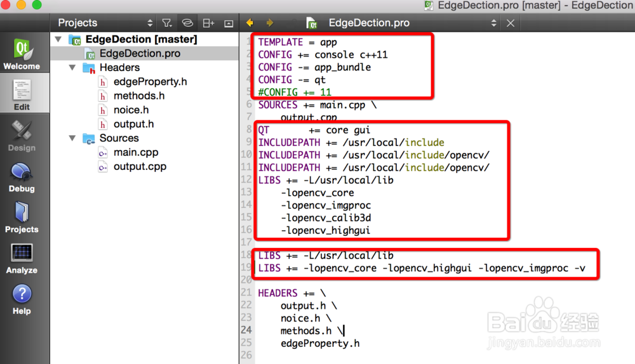The width and height of the screenshot is (635, 364).
Task: Click the 'CONFIG -= qt' line
Action: point(291,80)
